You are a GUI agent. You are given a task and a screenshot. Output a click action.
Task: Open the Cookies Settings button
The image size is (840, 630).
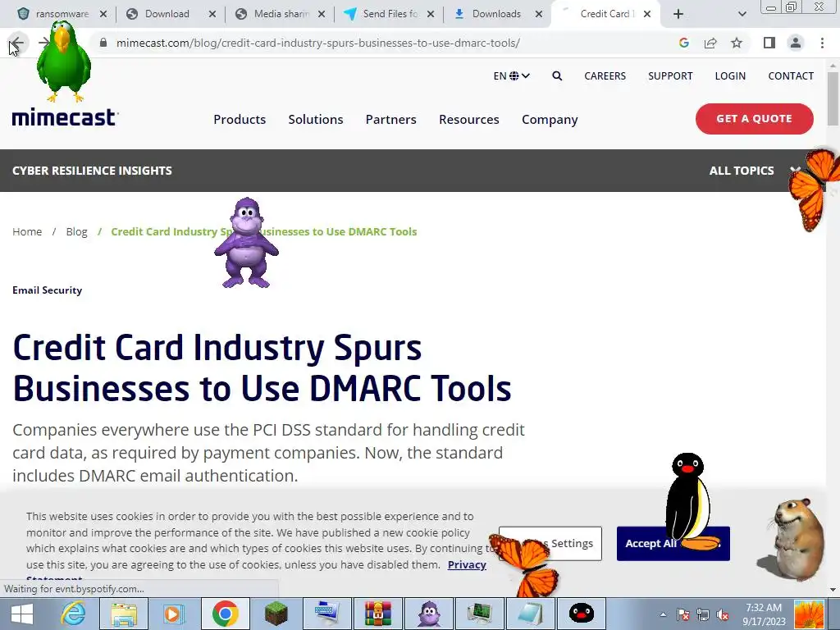[550, 543]
